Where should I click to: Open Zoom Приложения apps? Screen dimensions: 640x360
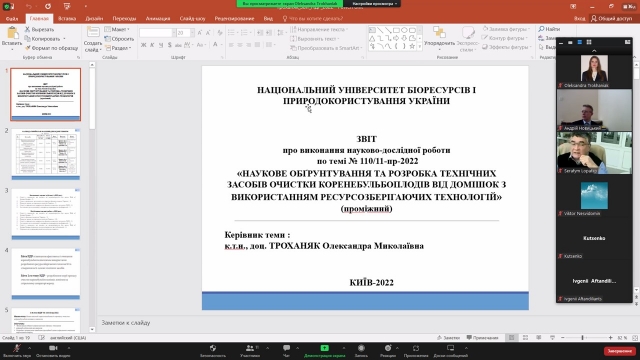click(416, 350)
